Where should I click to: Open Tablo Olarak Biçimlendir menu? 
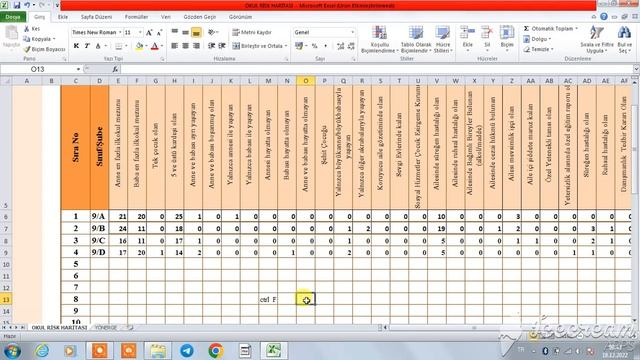[x=416, y=39]
